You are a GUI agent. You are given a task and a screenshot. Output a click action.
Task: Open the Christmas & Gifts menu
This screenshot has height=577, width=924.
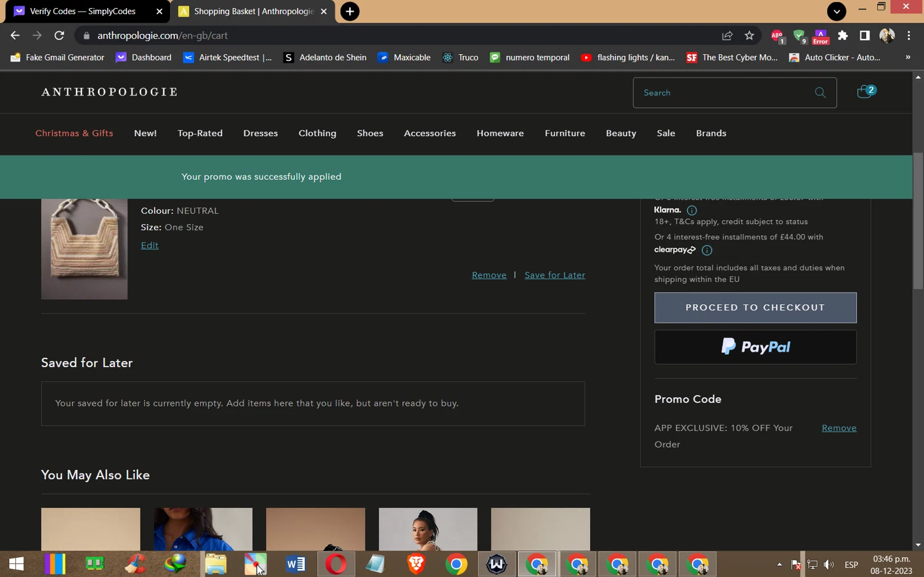pos(74,134)
